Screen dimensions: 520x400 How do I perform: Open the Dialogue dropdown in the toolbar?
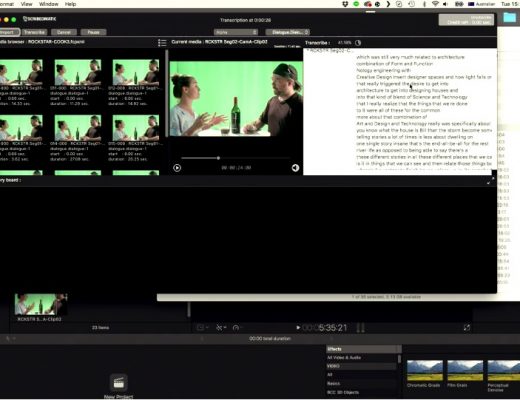(x=288, y=32)
